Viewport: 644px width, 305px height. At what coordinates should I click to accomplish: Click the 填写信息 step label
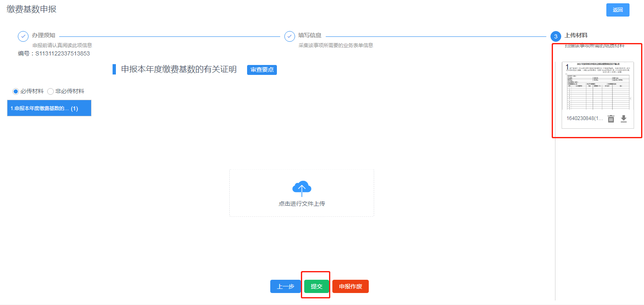[x=310, y=35]
